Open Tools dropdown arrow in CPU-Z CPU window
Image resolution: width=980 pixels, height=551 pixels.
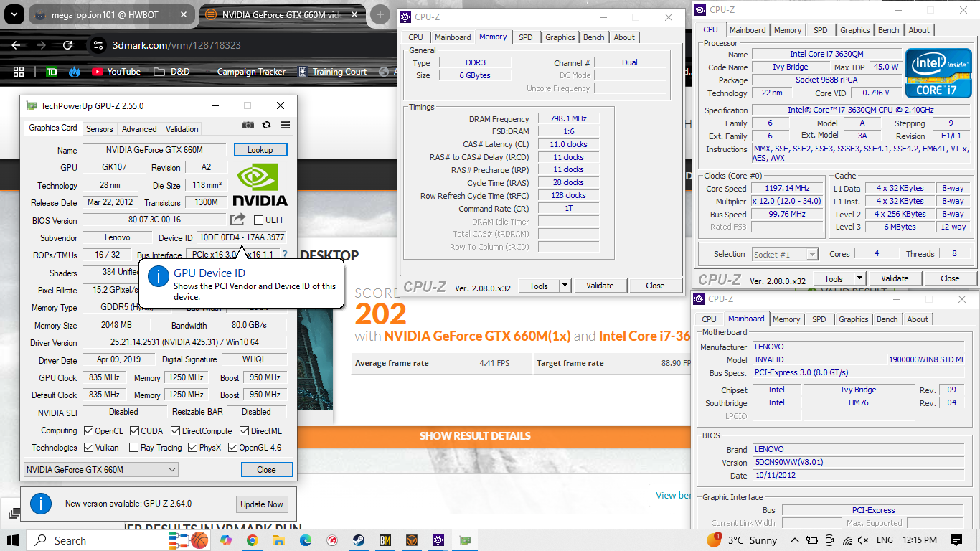pos(860,278)
